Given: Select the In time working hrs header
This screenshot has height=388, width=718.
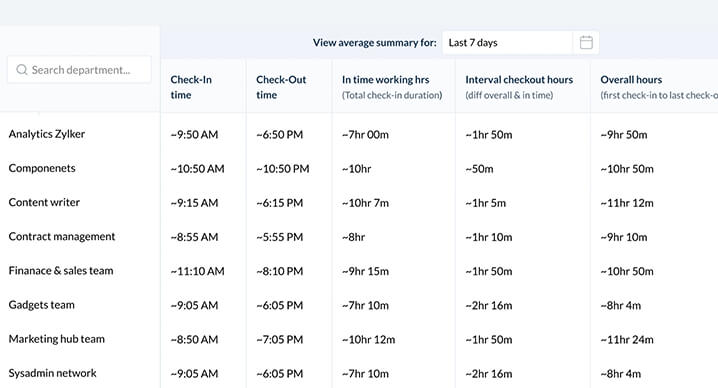Looking at the screenshot, I should (x=386, y=80).
